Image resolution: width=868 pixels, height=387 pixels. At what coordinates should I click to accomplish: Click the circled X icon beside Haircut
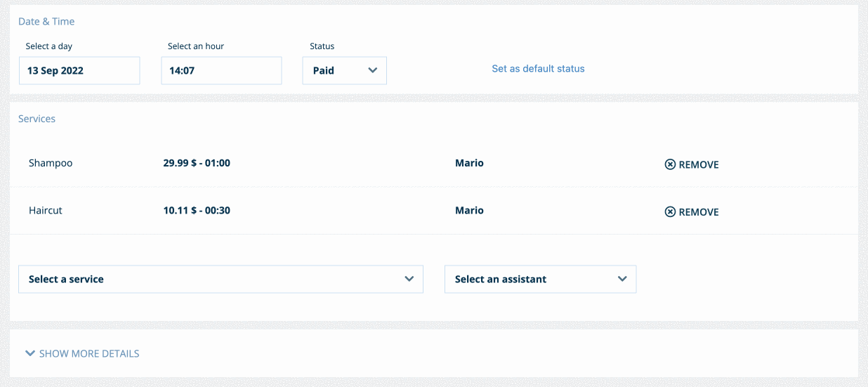pos(670,212)
